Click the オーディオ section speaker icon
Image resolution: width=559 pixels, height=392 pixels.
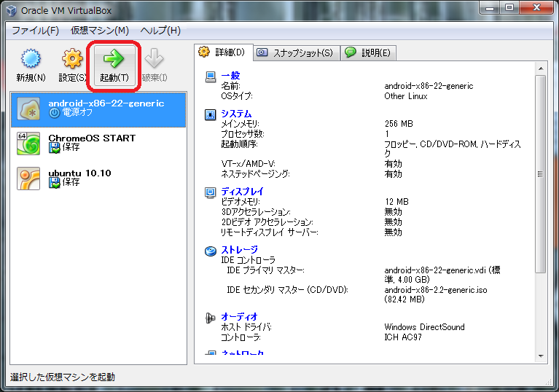[211, 318]
